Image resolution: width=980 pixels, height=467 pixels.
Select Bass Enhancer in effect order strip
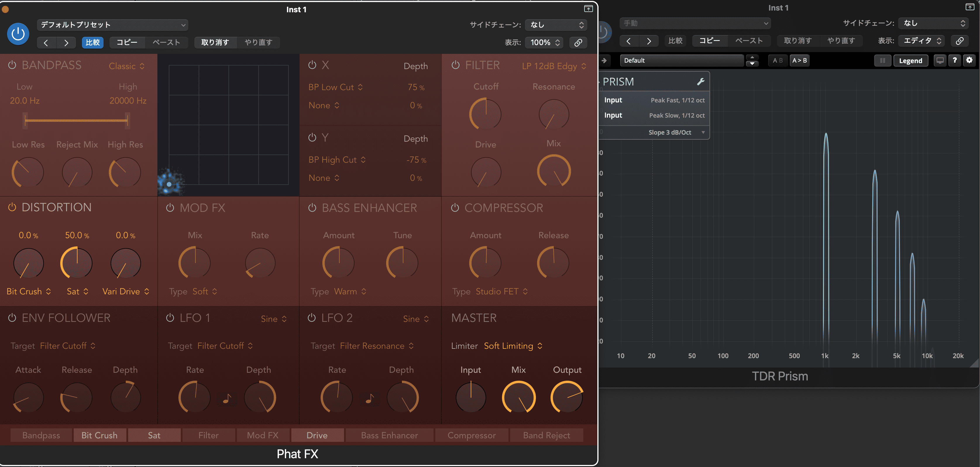[x=389, y=435]
